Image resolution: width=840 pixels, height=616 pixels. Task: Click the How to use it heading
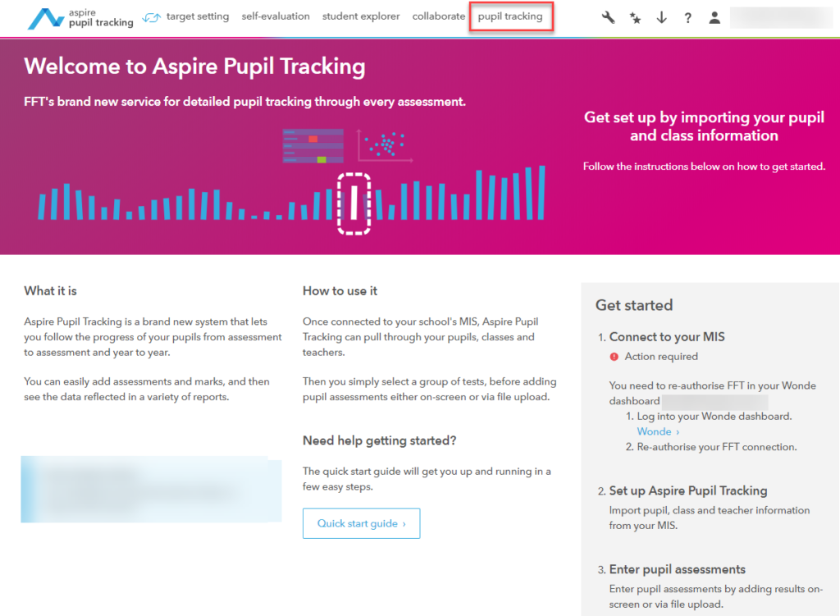[340, 291]
